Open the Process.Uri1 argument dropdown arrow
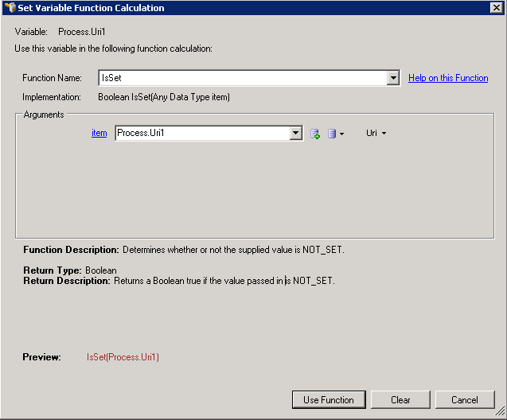This screenshot has width=507, height=420. [x=296, y=134]
